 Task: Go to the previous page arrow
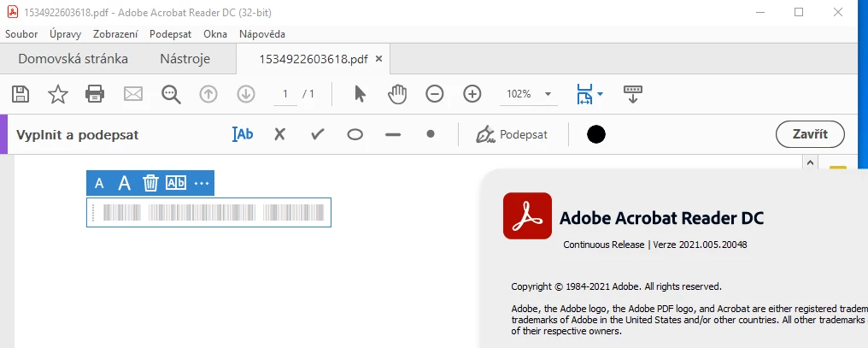(208, 94)
